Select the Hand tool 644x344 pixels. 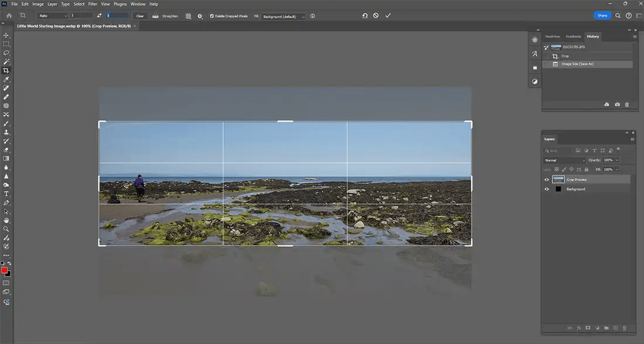coord(6,220)
